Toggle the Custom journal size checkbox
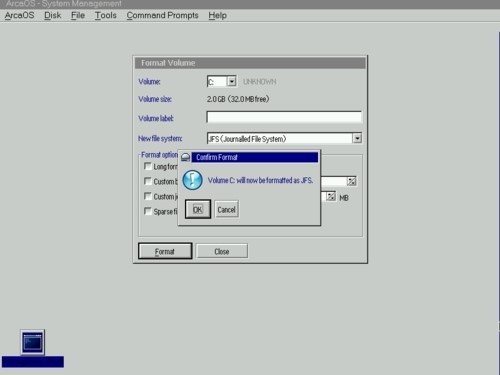 click(148, 196)
